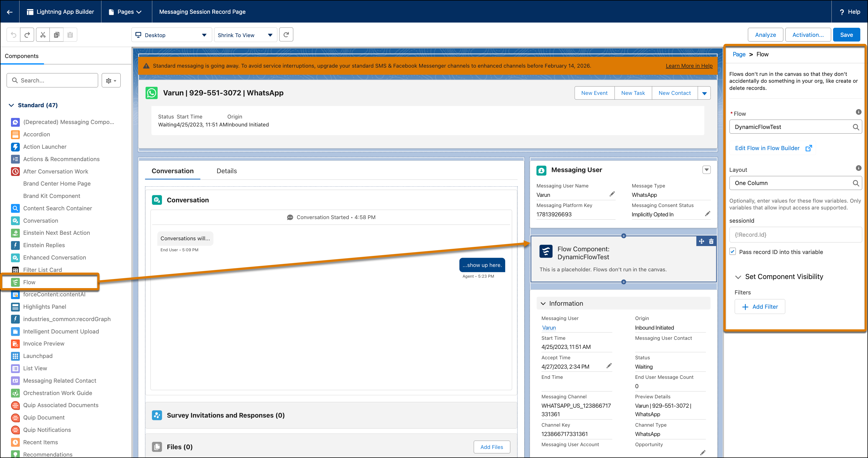Open the Shrink To View dropdown
This screenshot has width=868, height=458.
[245, 35]
